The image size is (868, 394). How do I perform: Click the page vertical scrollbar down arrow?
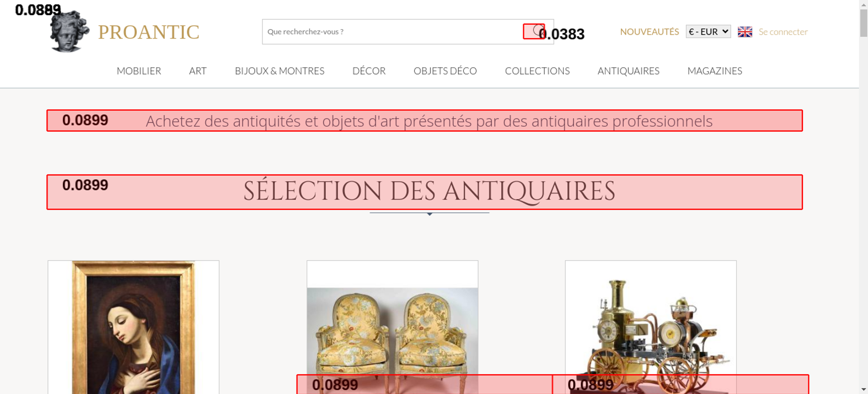click(864, 389)
